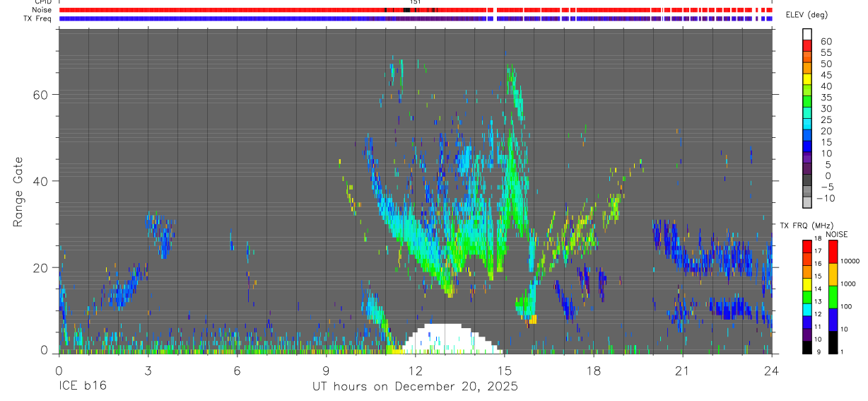The width and height of the screenshot is (868, 401).
Task: Click the blue TX Freq strip above plot
Action: 415,18
